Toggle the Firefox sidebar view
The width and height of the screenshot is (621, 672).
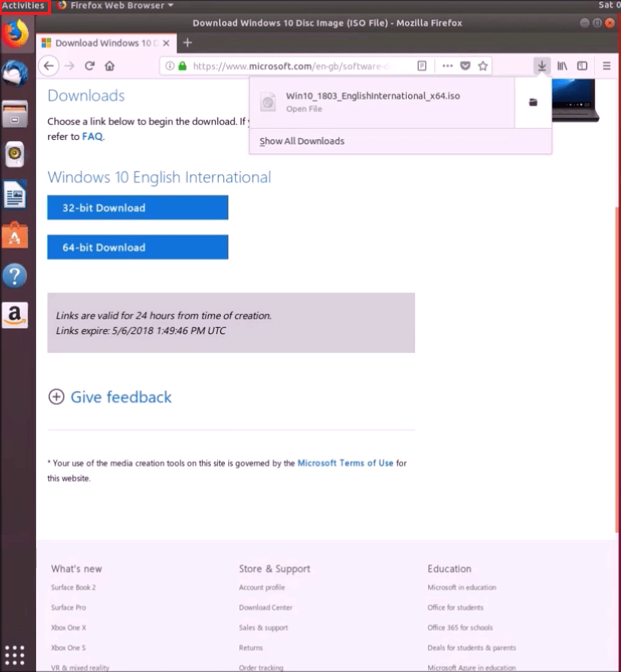coord(582,66)
